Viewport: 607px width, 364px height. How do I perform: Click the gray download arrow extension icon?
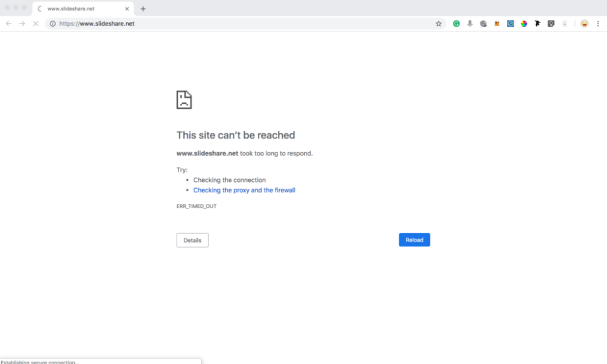pos(470,24)
